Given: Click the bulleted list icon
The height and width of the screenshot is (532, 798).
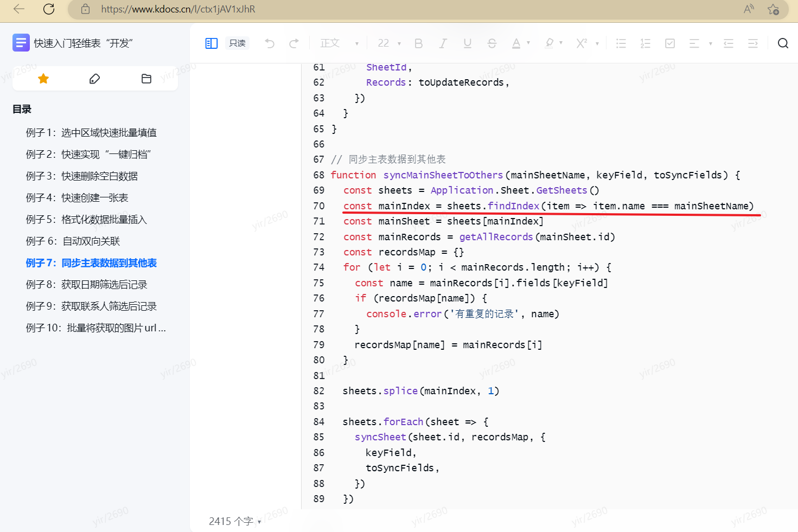Looking at the screenshot, I should tap(621, 43).
